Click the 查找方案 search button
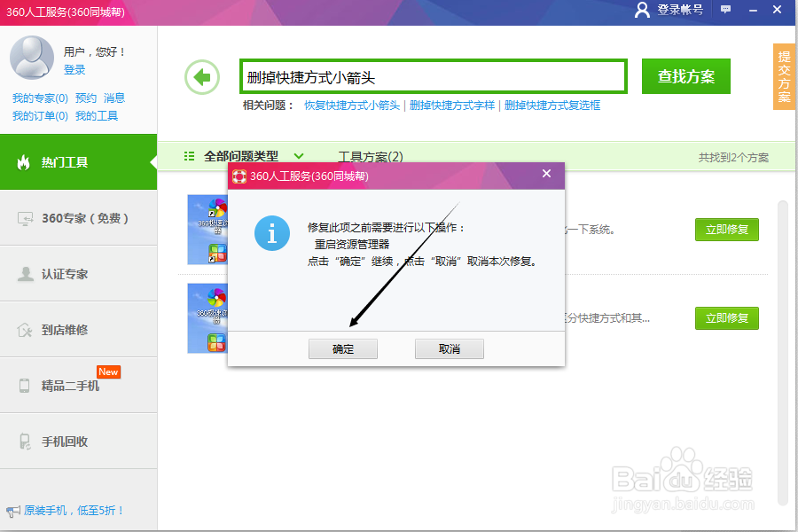Screen dimensions: 798x532 tap(685, 76)
